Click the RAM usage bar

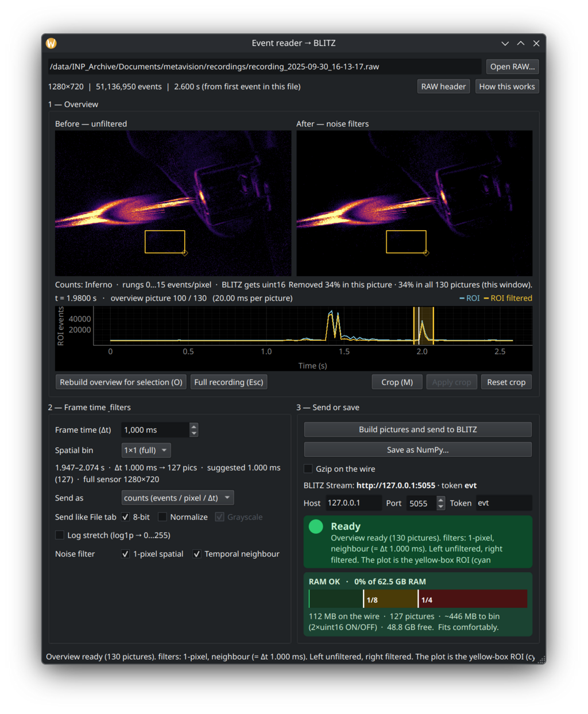[418, 599]
